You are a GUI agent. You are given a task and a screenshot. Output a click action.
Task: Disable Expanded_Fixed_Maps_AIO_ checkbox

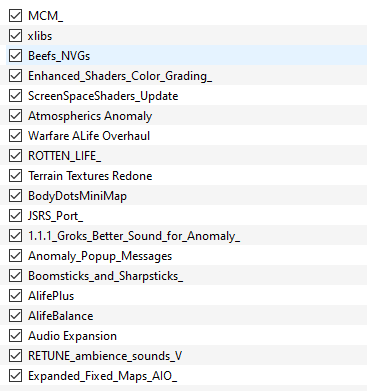15,376
